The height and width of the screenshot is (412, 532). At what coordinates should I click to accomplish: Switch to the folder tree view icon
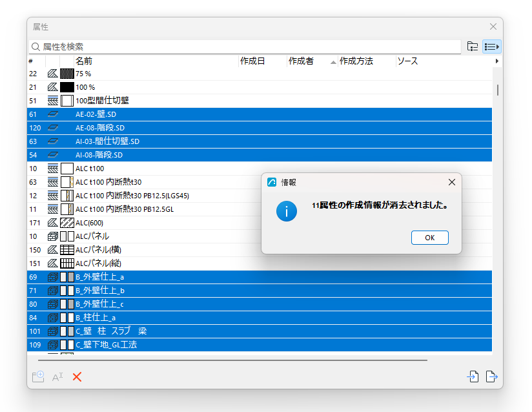(473, 46)
